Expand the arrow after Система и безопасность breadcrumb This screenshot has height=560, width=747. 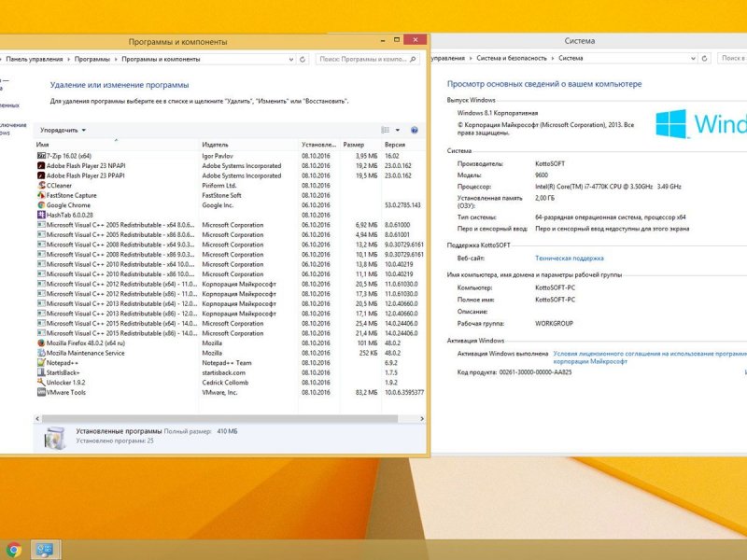(x=553, y=58)
